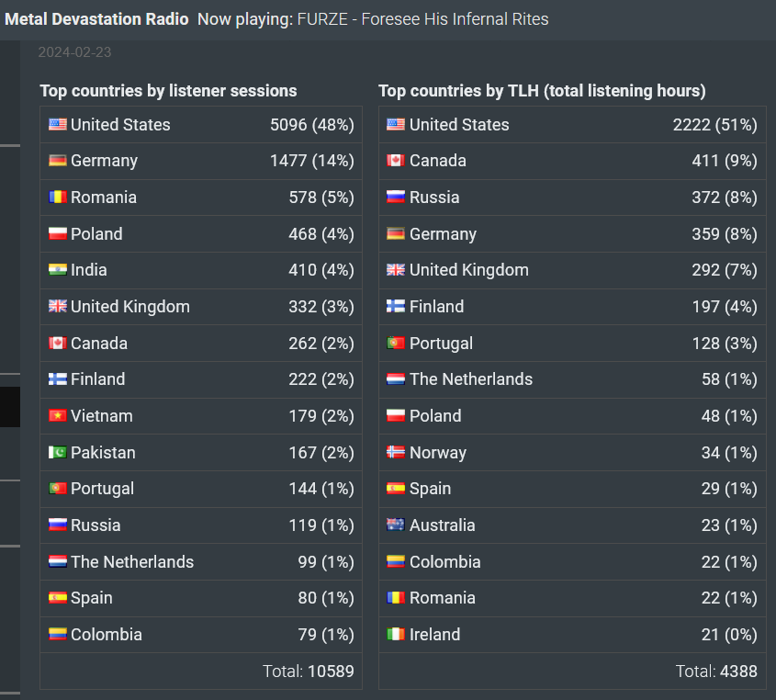Click the Pakistan flag icon
Image resolution: width=776 pixels, height=700 pixels.
pos(58,453)
